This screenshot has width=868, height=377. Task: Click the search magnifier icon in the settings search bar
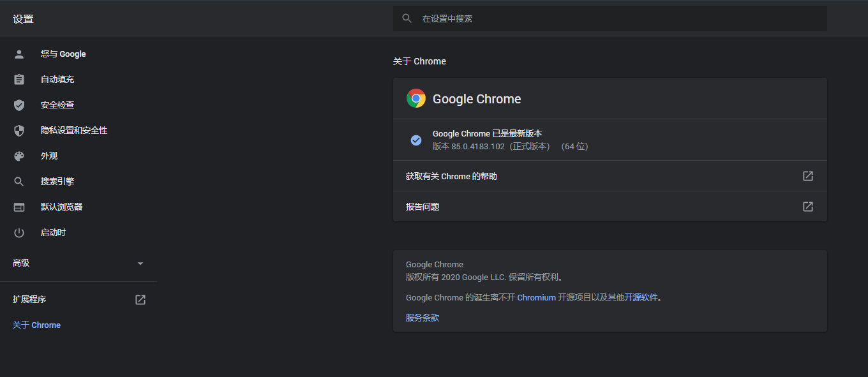[407, 18]
